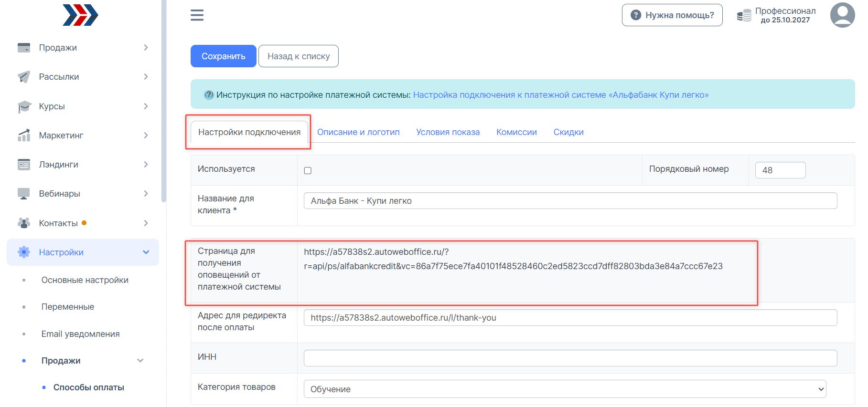The width and height of the screenshot is (868, 407).
Task: Click the Назад к списку button
Action: tap(298, 56)
